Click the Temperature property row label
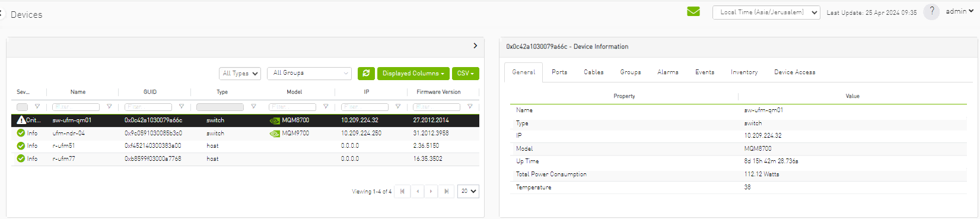980x219 pixels. click(533, 187)
